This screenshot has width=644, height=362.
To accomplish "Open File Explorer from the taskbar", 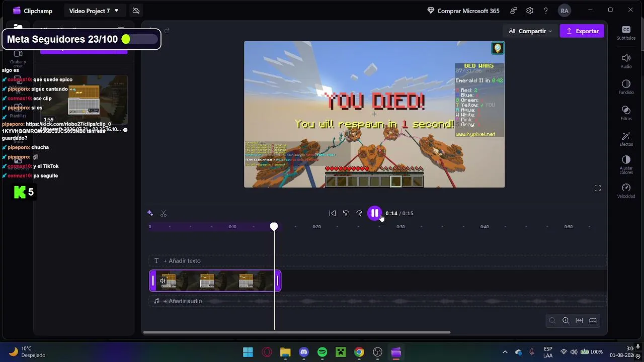I will click(x=285, y=352).
